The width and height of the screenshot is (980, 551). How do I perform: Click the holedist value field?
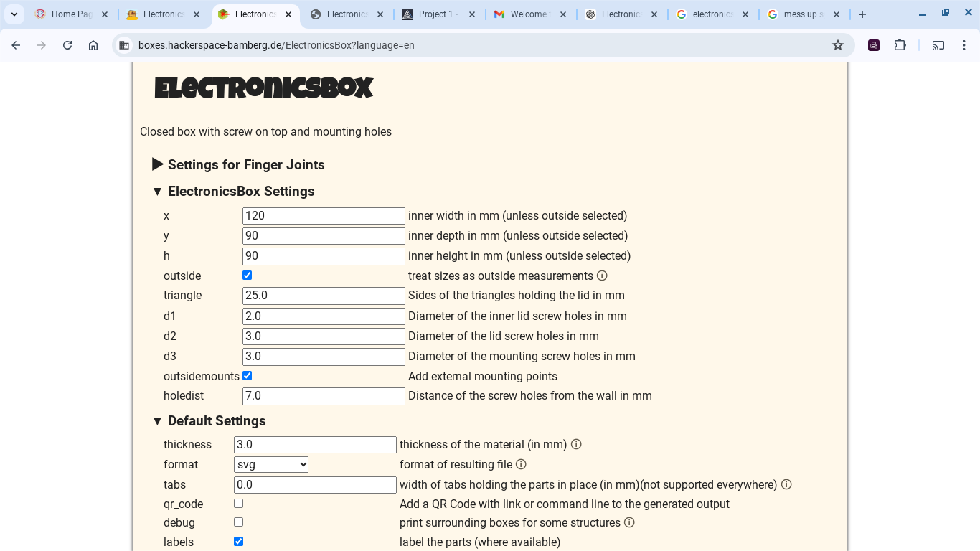click(x=324, y=396)
